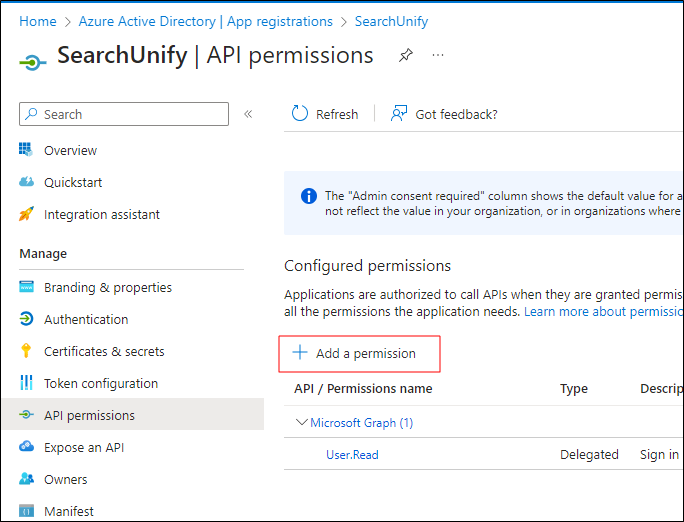Screen dimensions: 684x522
Task: Click the Certificates & secrets key icon
Action: tap(27, 351)
